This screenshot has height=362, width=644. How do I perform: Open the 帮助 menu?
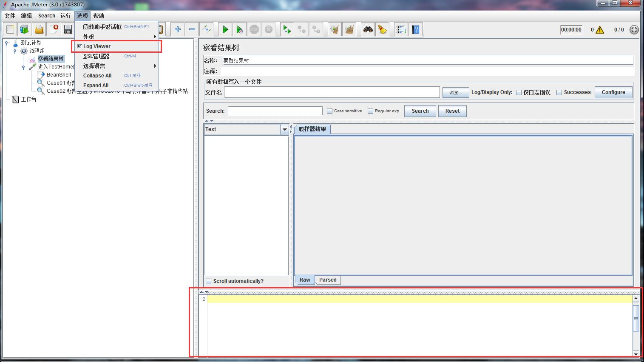(x=99, y=16)
